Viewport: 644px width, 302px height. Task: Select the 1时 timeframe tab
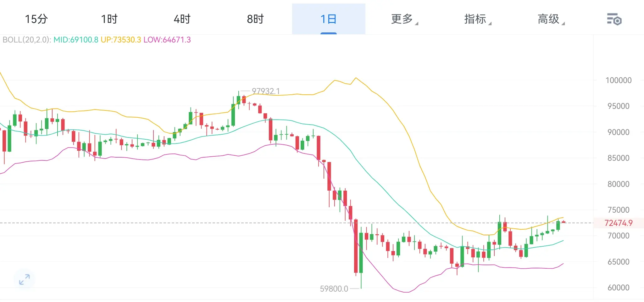coord(109,19)
